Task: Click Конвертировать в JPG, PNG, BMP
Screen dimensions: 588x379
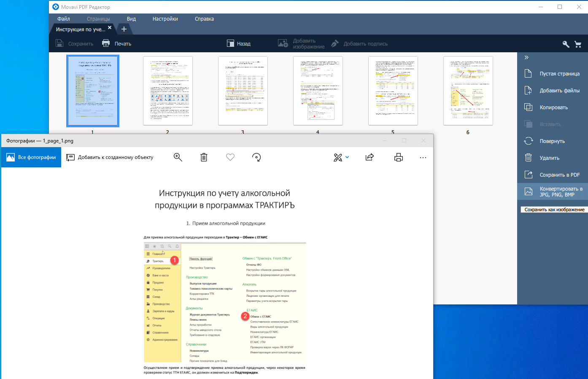Action: coord(553,192)
